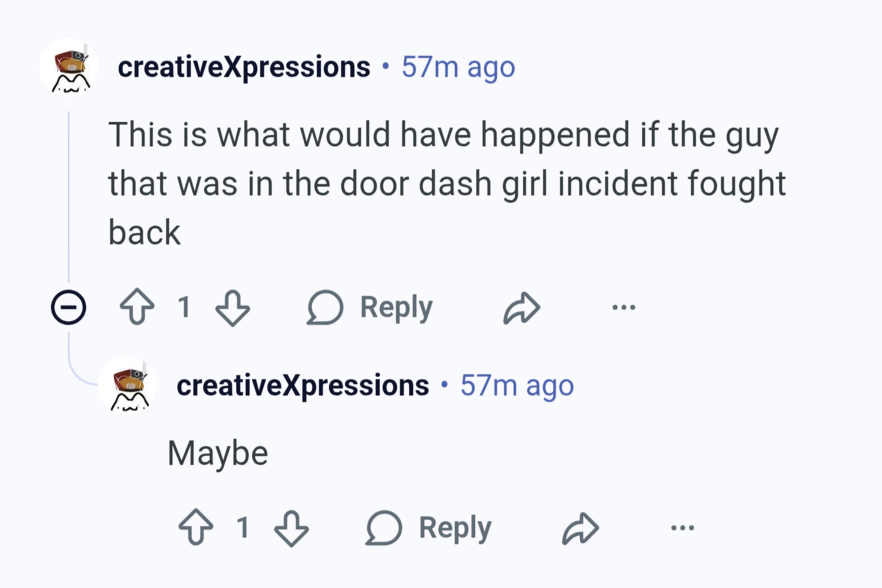Screen dimensions: 882x588
Task: Downvote the "Maybe" reply
Action: pyautogui.click(x=291, y=528)
